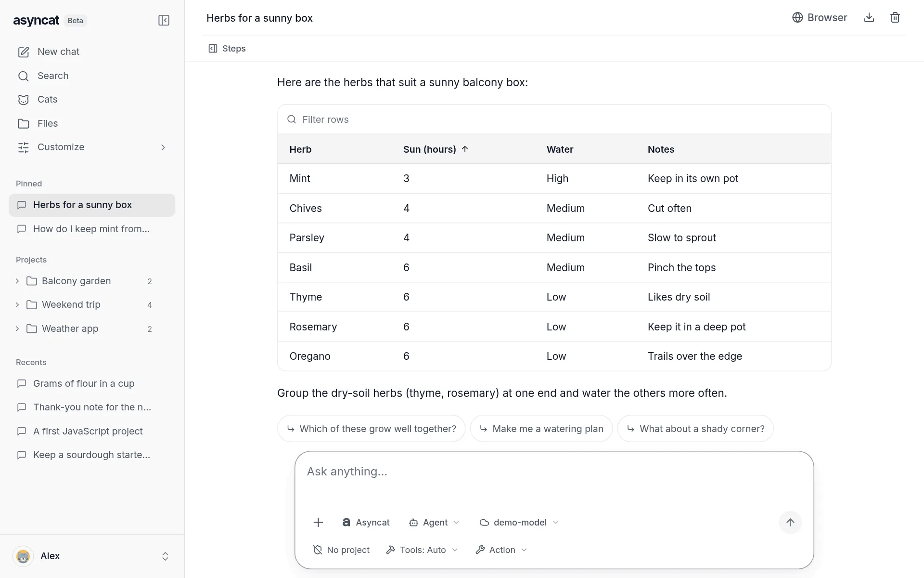The height and width of the screenshot is (578, 924).
Task: Click the Beta badge next to asyncat
Action: click(75, 21)
